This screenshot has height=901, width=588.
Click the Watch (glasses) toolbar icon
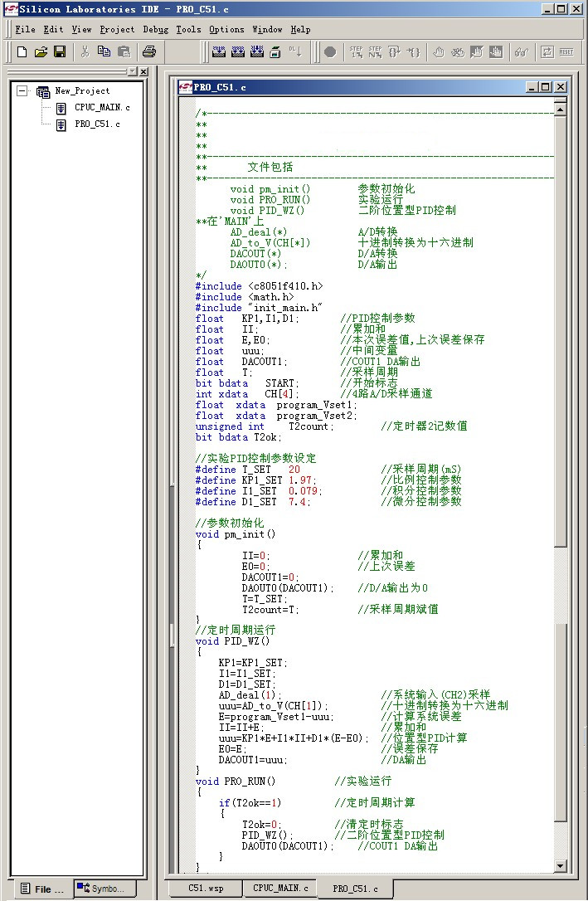(x=521, y=51)
